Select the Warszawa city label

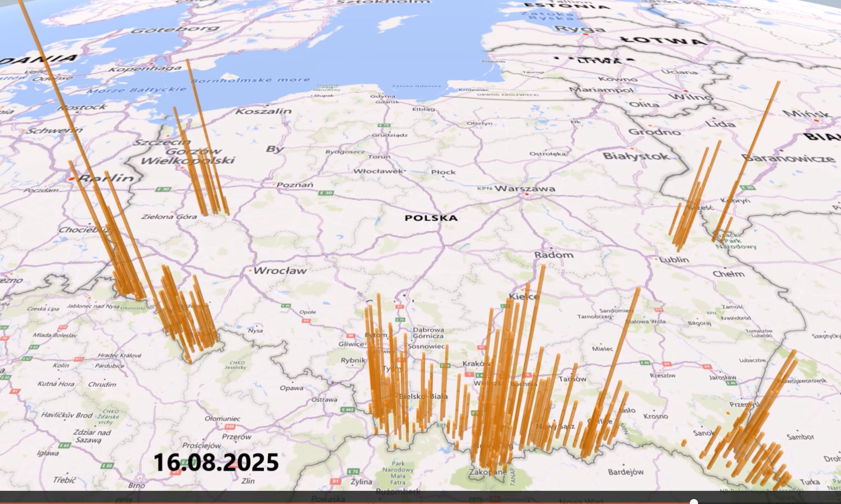click(525, 189)
